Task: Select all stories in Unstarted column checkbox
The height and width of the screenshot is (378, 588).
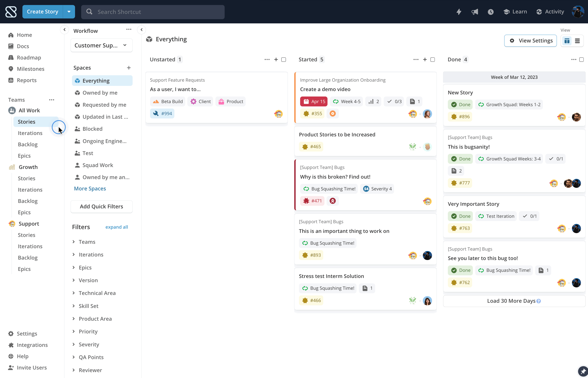Action: 284,59
